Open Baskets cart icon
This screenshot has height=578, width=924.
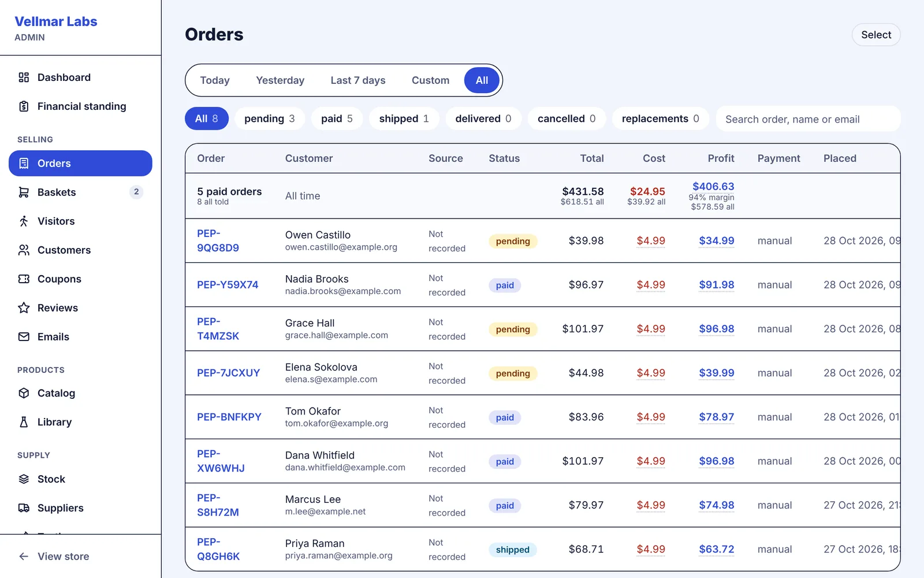pyautogui.click(x=24, y=192)
